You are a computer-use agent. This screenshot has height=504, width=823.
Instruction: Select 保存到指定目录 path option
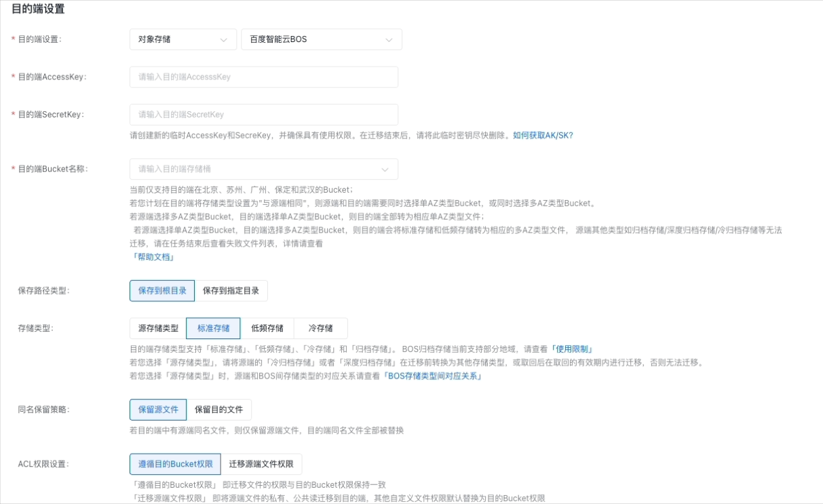pos(231,291)
